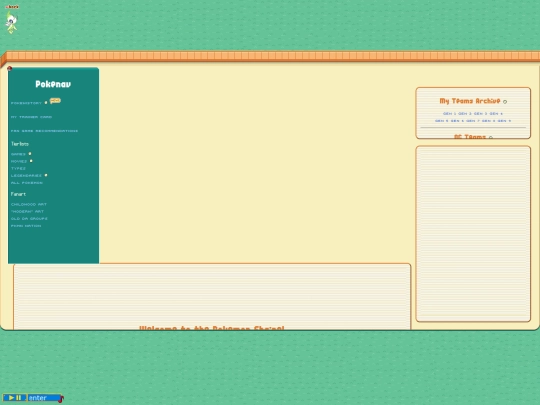Open Gen 2 team link
Viewport: 540px width, 405px height.
click(465, 114)
